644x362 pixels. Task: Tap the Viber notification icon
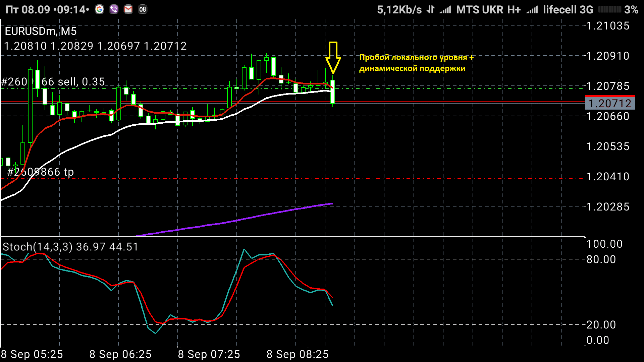point(114,9)
